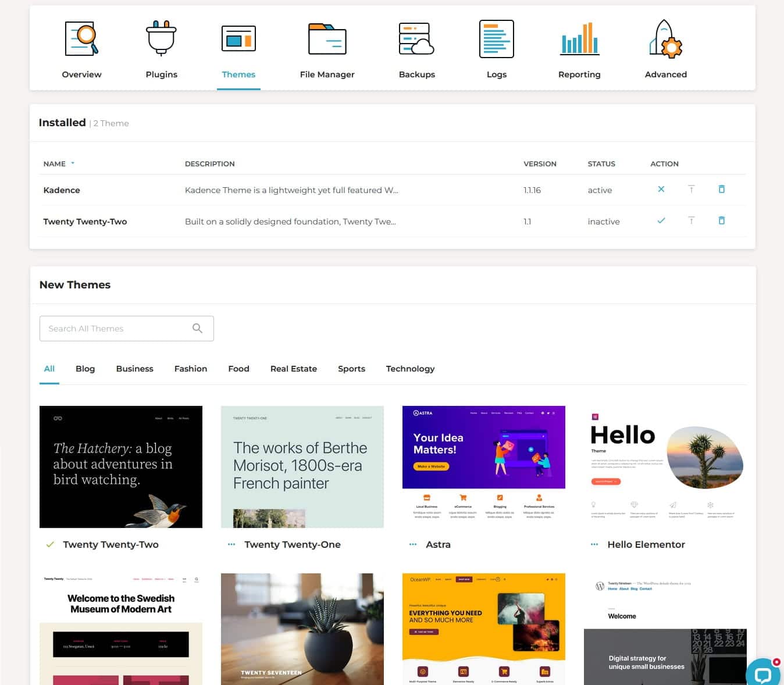Viewport: 784px width, 685px height.
Task: Open the File Manager folder icon
Action: point(327,39)
